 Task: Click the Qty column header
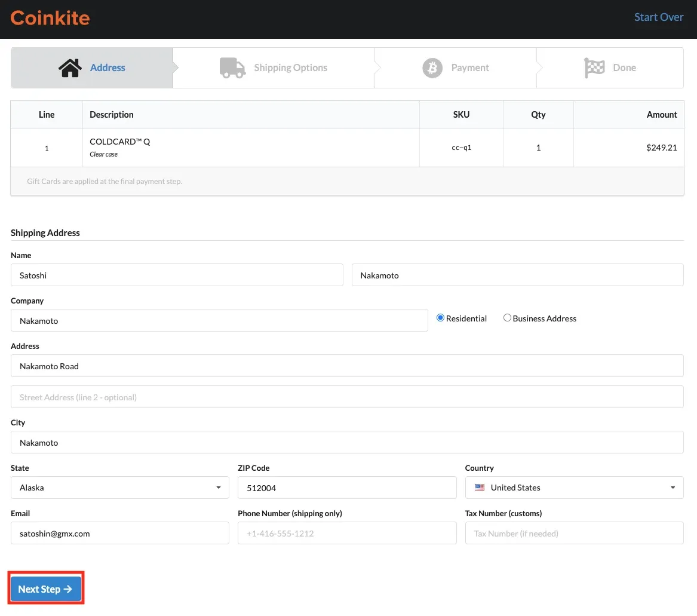tap(538, 114)
